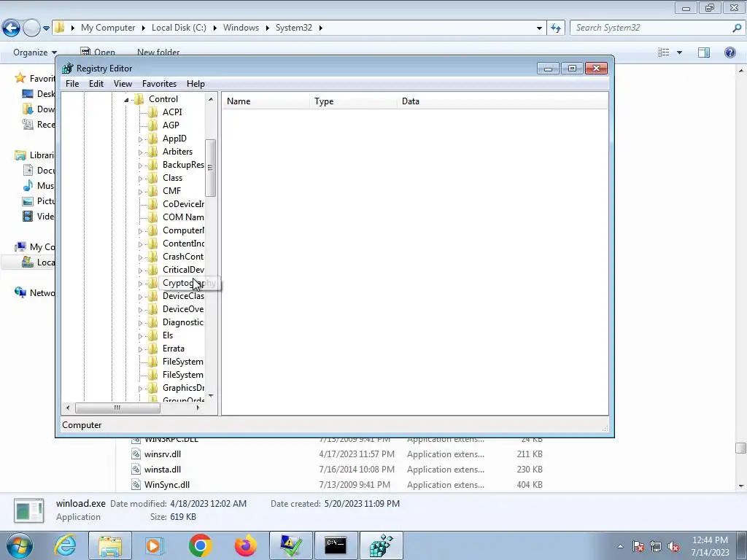This screenshot has height=560, width=747.
Task: Click the registry tree vertical scrollbar thumb
Action: 210,168
